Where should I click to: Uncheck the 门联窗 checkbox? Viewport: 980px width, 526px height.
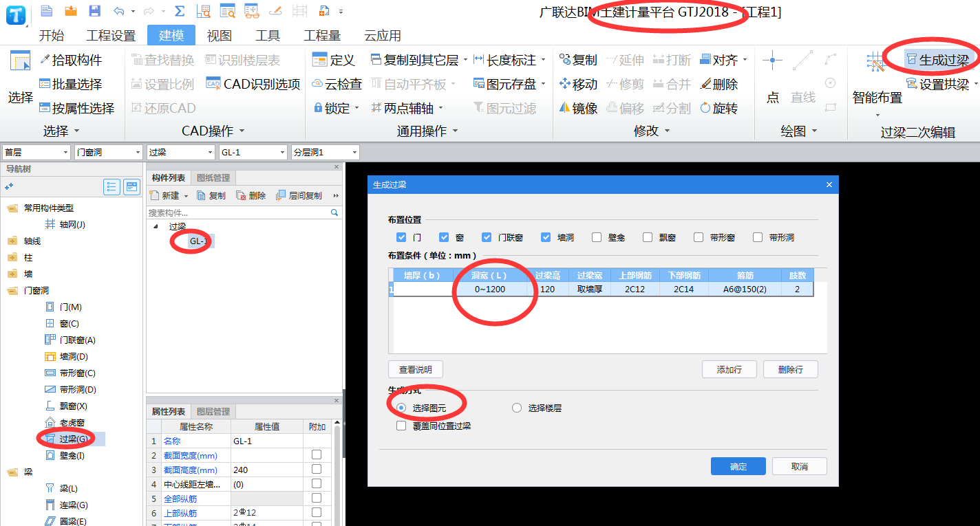pos(487,237)
